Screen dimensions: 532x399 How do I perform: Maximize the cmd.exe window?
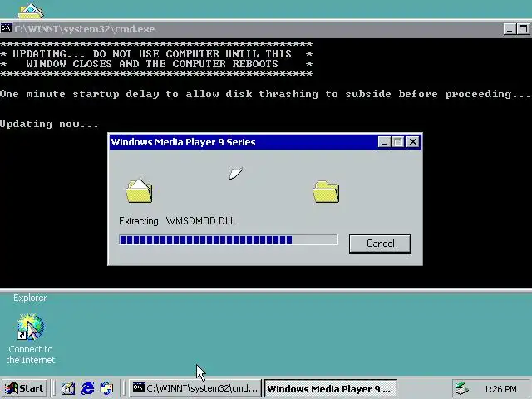[523, 29]
